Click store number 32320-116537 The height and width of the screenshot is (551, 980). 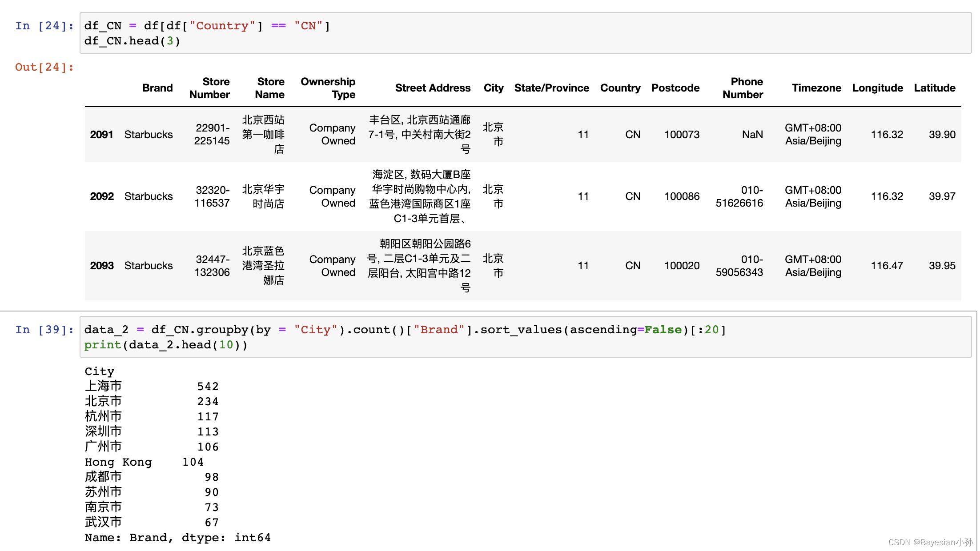212,196
